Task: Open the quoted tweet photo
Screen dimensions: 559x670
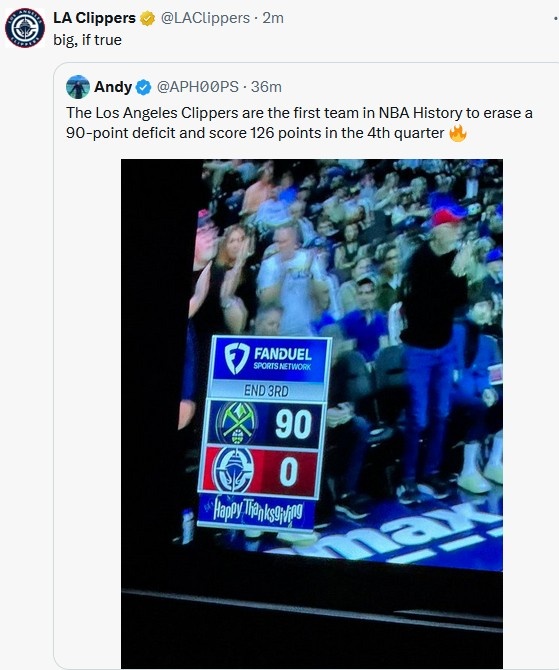Action: point(312,414)
